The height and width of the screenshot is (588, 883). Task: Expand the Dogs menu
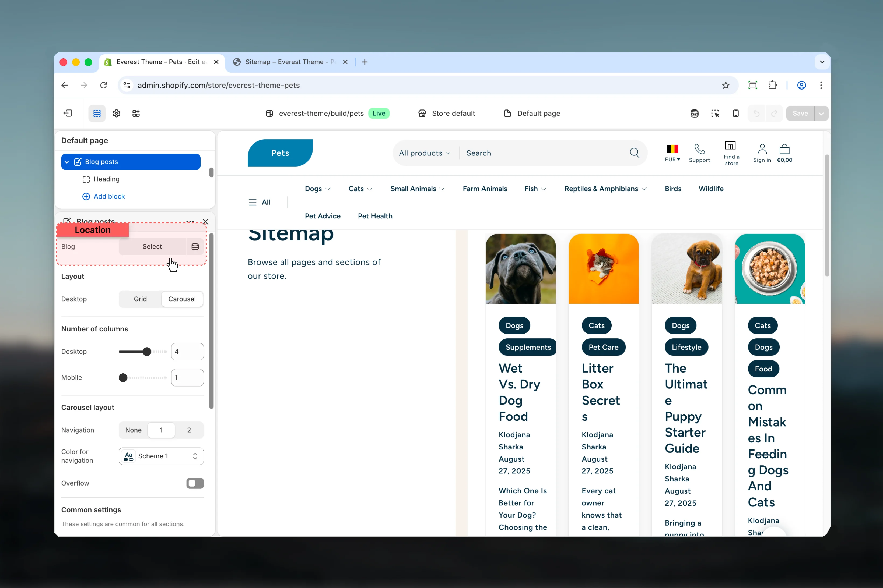tap(317, 189)
